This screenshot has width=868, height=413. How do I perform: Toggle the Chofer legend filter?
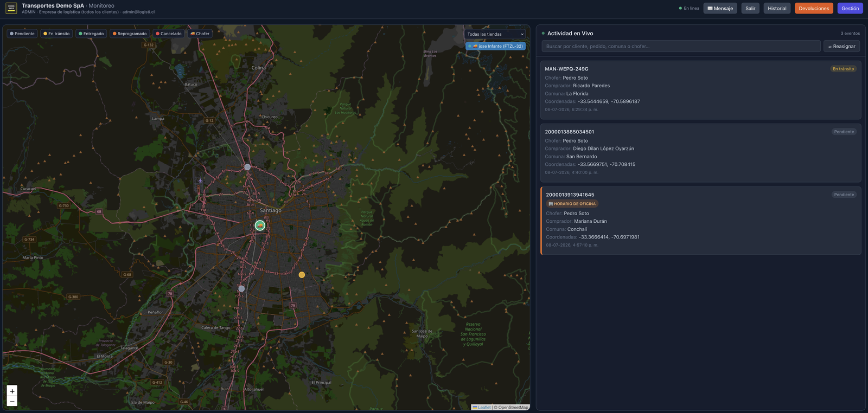(x=200, y=34)
